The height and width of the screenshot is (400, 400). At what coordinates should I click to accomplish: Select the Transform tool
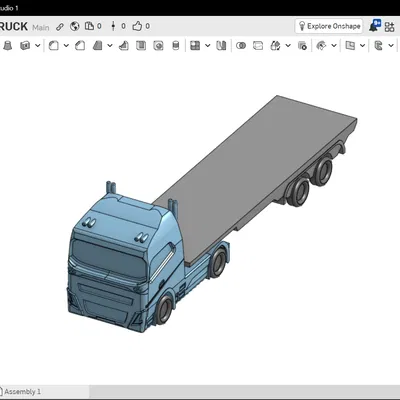coord(275,45)
